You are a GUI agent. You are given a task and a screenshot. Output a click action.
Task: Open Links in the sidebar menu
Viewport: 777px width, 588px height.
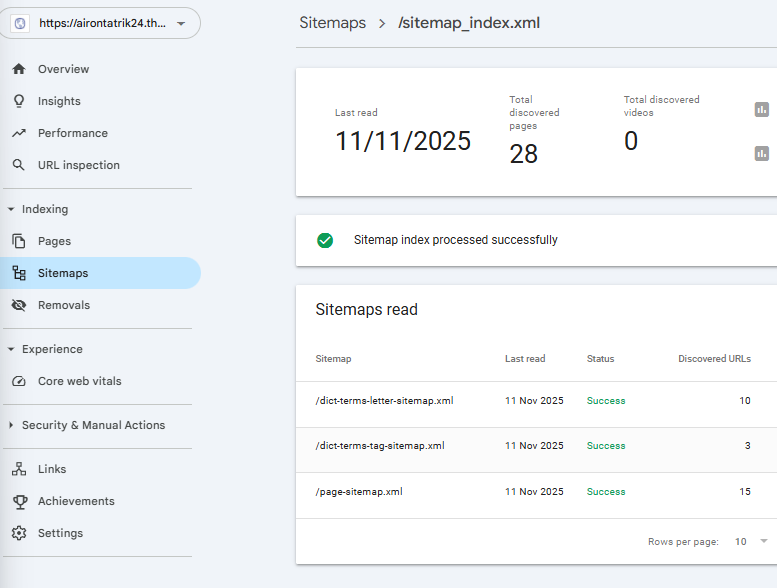[52, 469]
